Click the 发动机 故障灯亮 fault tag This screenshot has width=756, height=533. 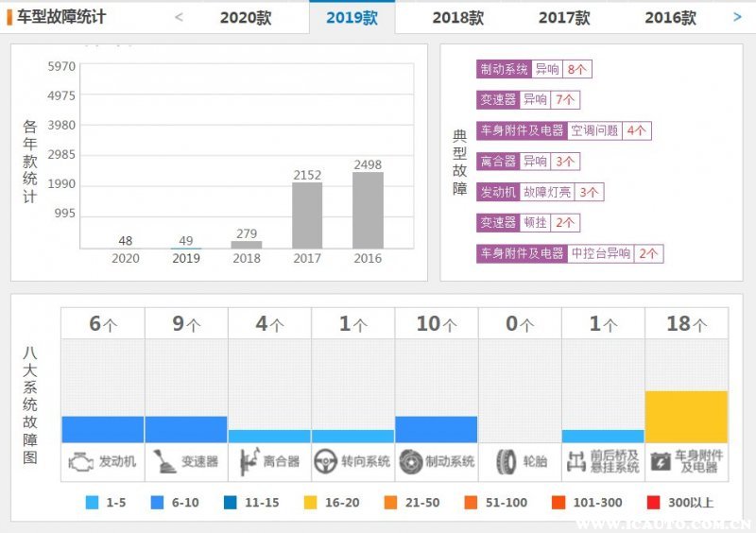click(x=540, y=192)
